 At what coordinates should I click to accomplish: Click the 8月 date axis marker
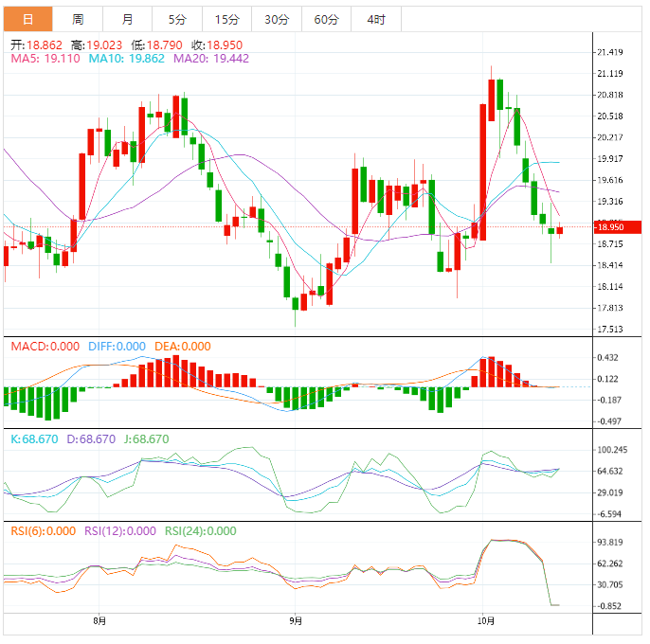tap(99, 620)
